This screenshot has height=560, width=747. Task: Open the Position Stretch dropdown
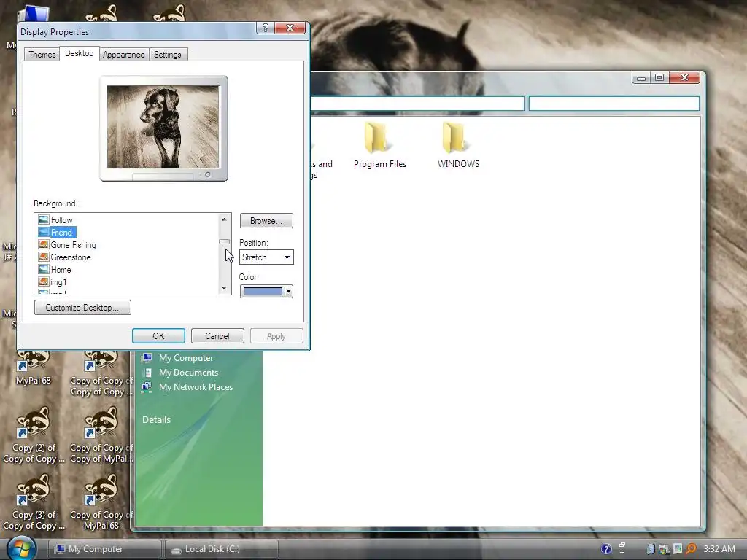[x=266, y=257]
